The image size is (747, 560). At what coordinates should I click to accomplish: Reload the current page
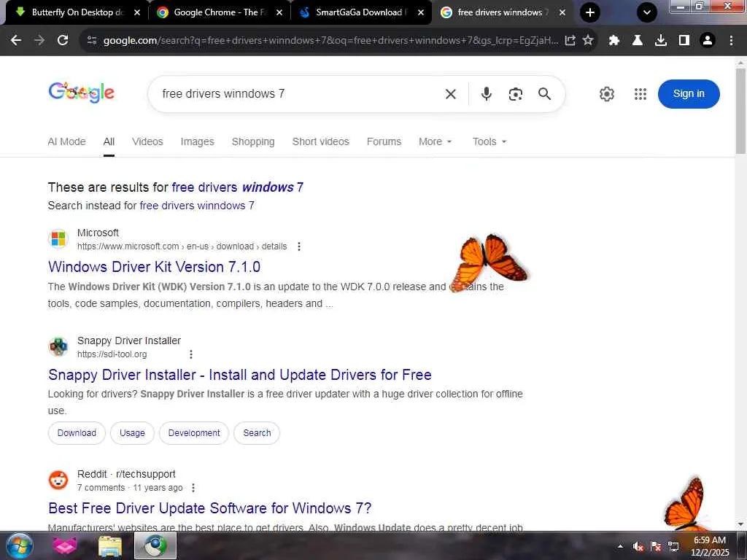point(63,41)
